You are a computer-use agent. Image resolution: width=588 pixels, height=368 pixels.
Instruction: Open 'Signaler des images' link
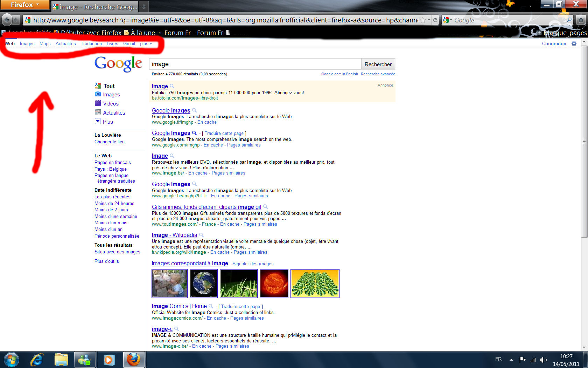tap(253, 264)
